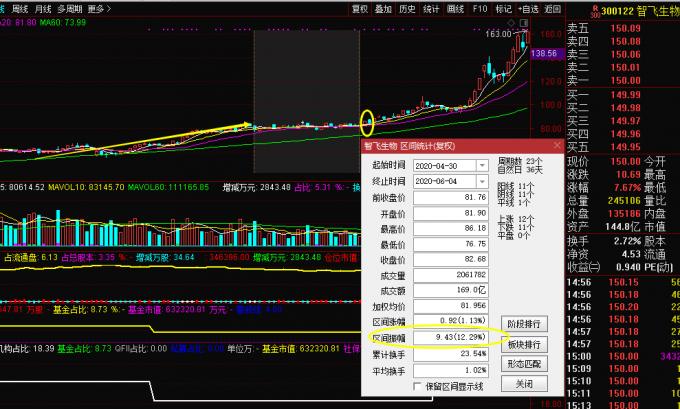
Task: Click the 总量 value 245106
Action: [x=624, y=201]
